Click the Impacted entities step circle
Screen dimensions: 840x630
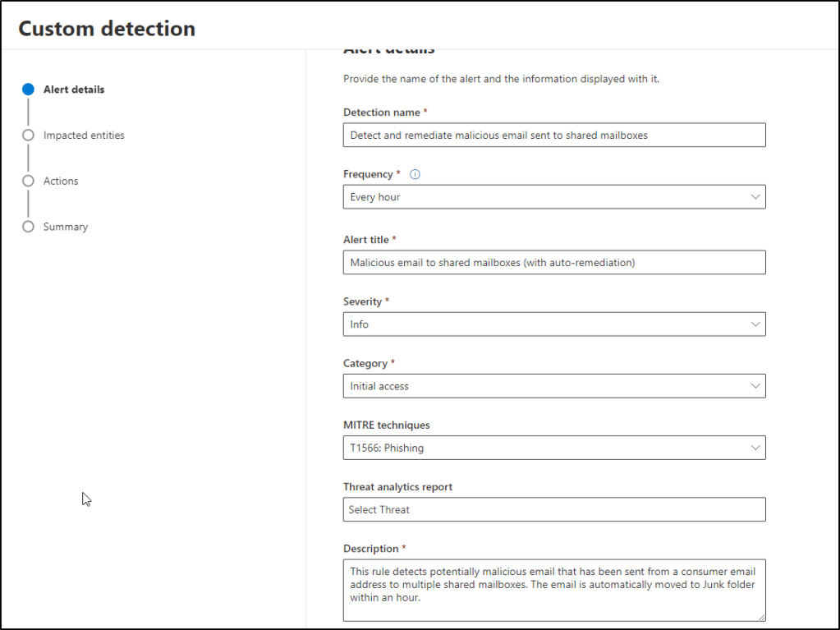coord(29,135)
